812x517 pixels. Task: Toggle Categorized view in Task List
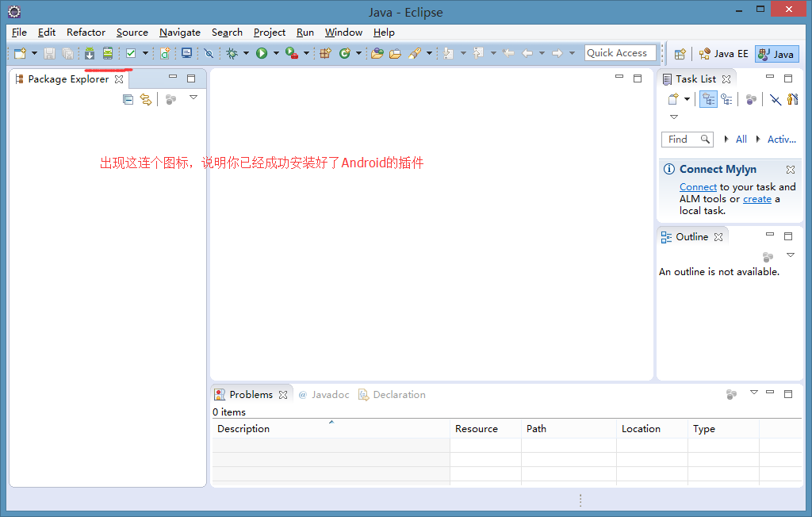(709, 99)
